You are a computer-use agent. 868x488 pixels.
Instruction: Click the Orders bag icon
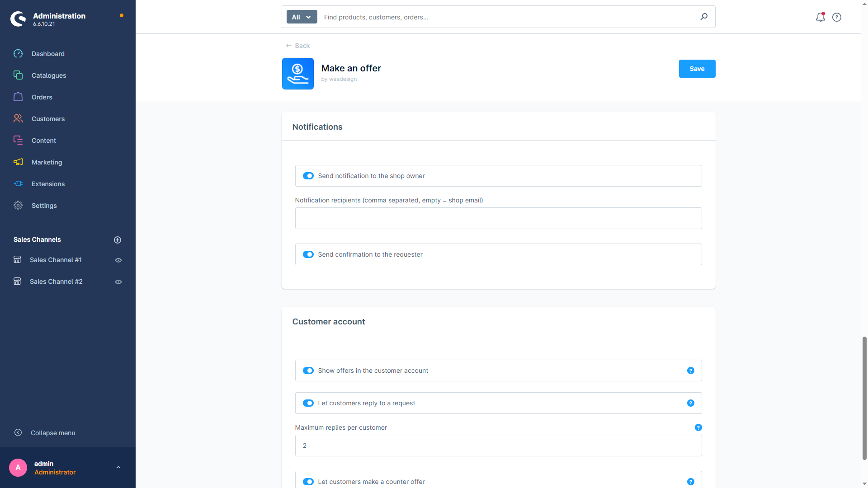(x=18, y=97)
